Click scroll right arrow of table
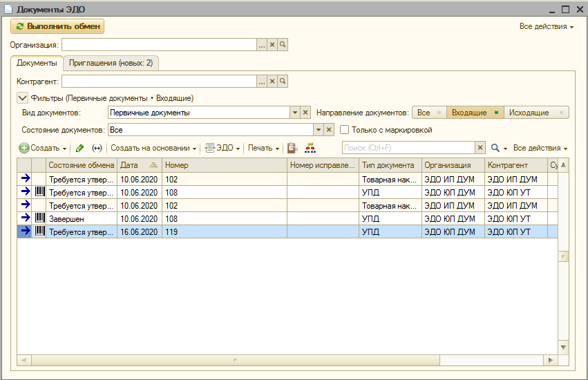 click(551, 360)
